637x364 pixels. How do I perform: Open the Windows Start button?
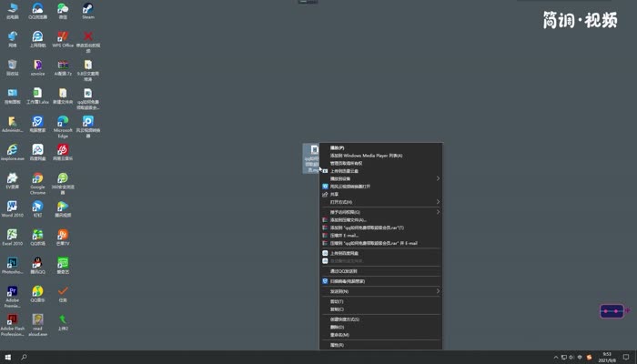8,357
